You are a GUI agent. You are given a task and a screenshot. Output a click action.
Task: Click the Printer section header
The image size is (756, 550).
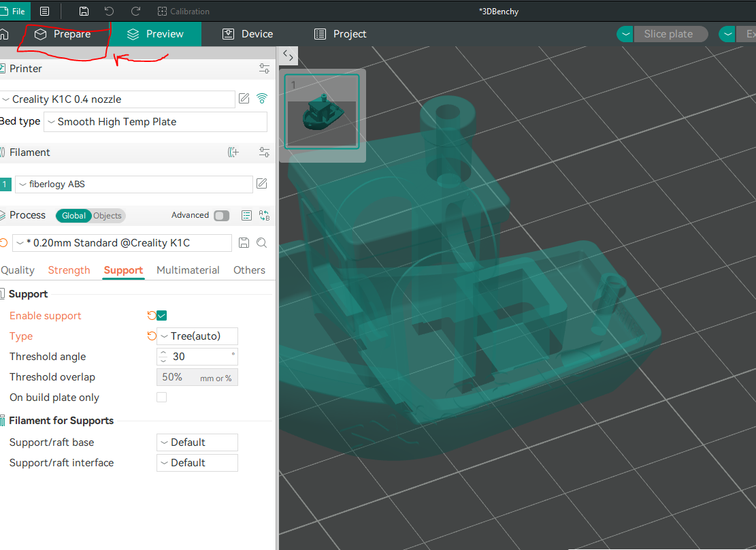click(26, 69)
